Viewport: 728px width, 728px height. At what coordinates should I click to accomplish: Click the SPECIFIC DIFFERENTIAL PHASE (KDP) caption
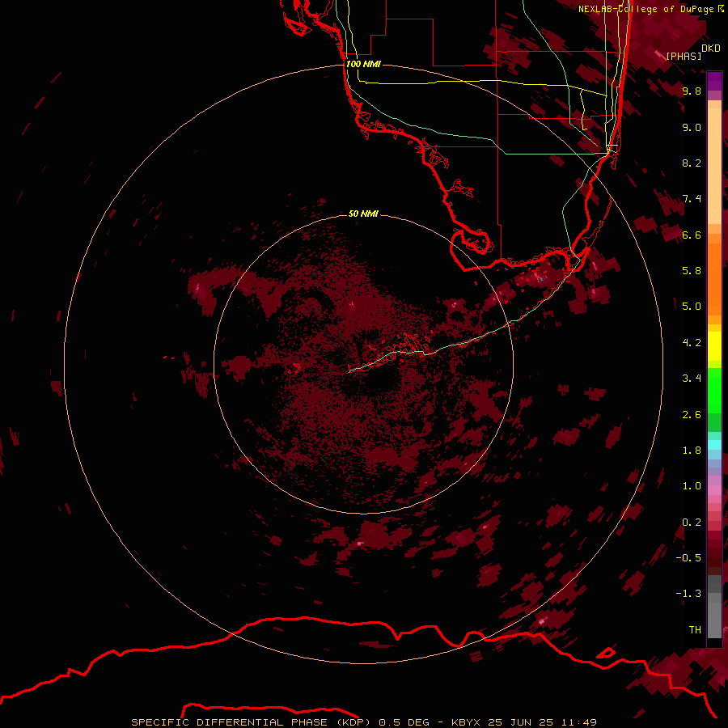(252, 722)
